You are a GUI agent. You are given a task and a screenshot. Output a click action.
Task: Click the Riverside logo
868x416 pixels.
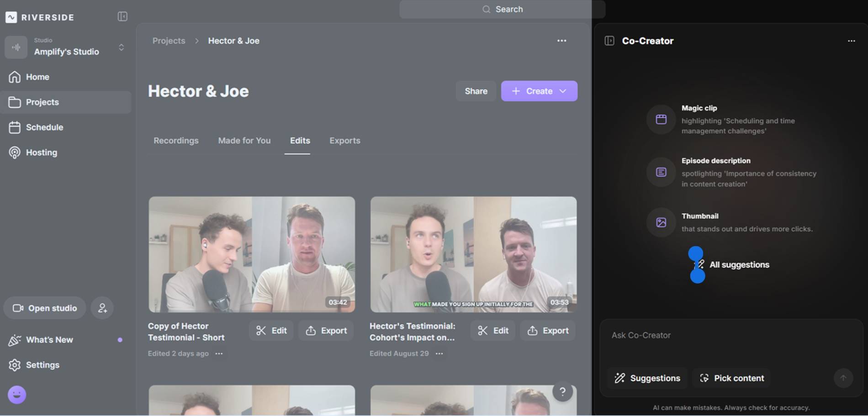tap(40, 17)
